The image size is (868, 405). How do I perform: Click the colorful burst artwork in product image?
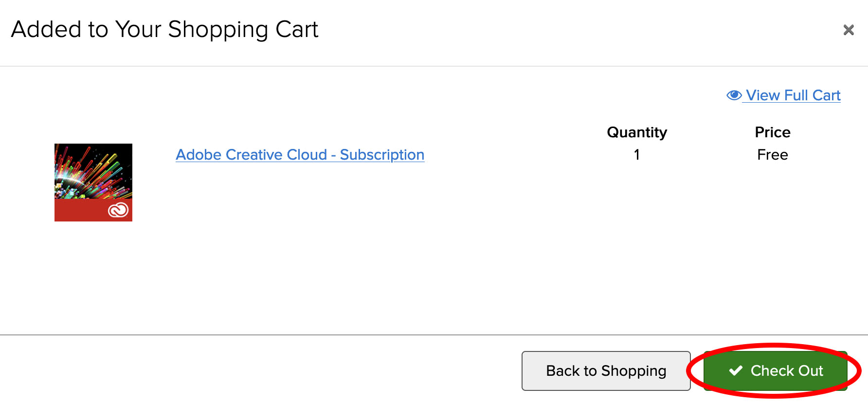(90, 168)
